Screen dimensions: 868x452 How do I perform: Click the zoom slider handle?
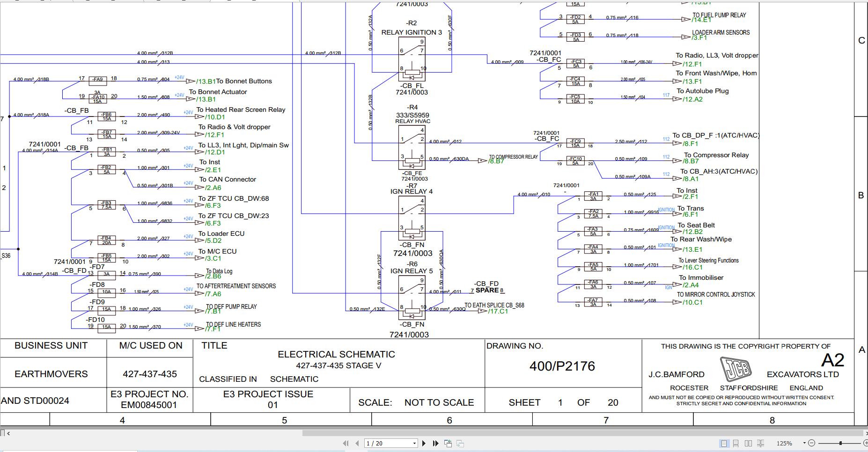pyautogui.click(x=840, y=443)
